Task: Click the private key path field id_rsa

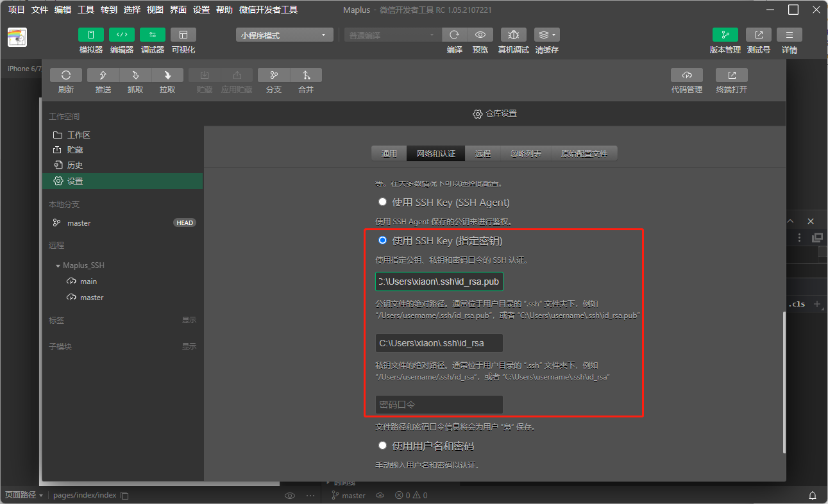Action: (439, 343)
